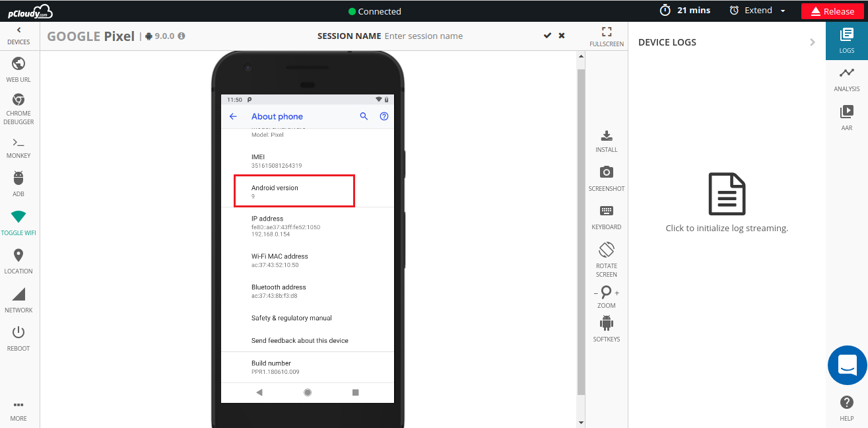
Task: Open the More tools menu
Action: (x=18, y=411)
